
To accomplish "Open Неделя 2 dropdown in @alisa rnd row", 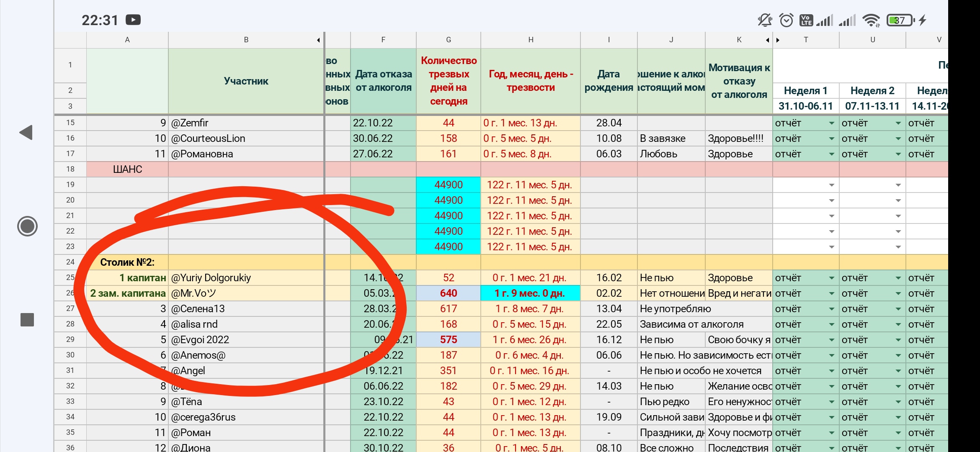I will click(x=898, y=325).
